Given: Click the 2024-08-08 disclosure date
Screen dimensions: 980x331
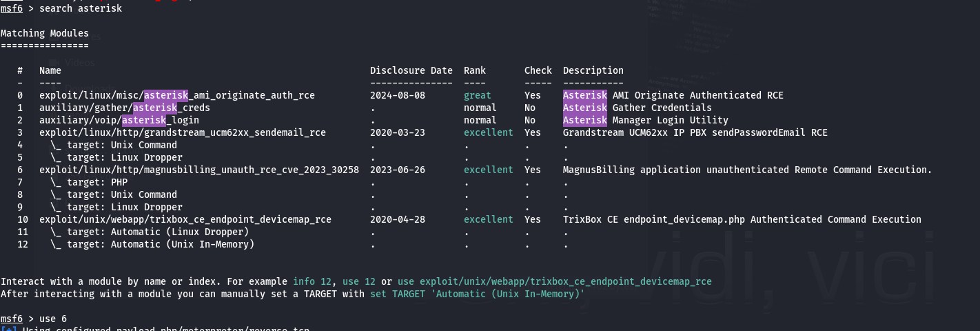Looking at the screenshot, I should point(397,95).
